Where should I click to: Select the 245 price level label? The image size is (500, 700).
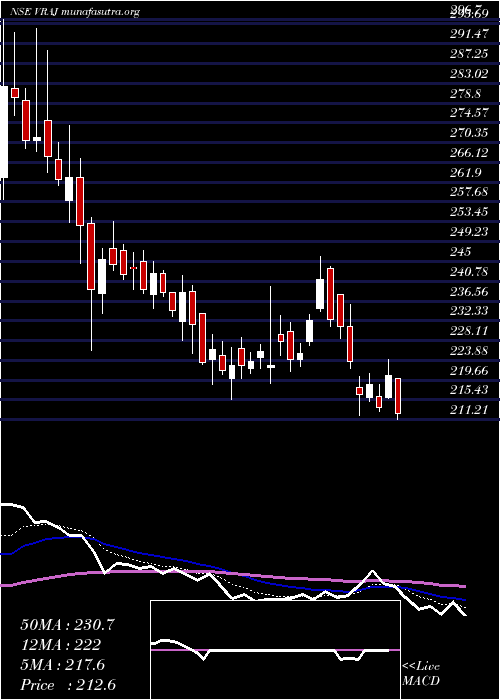click(461, 252)
